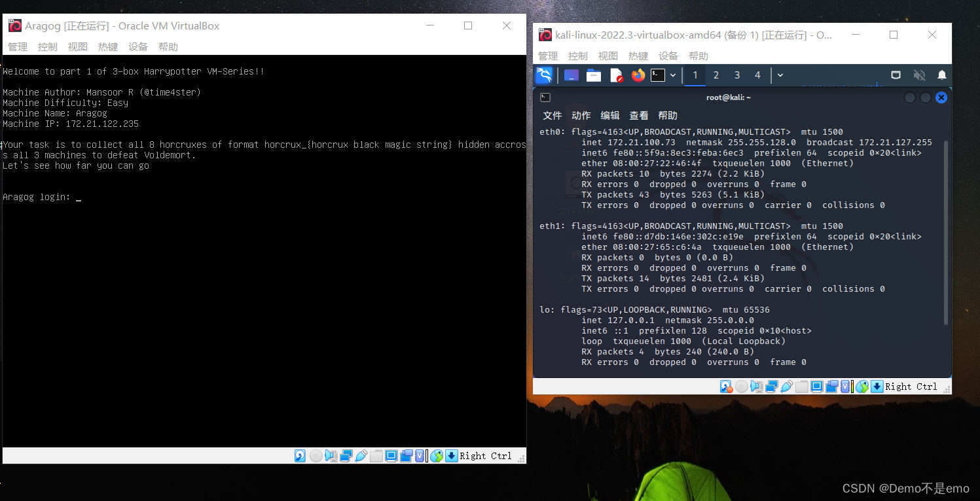The width and height of the screenshot is (980, 501).
Task: Click recording icon in Aragog status bar
Action: click(x=407, y=456)
